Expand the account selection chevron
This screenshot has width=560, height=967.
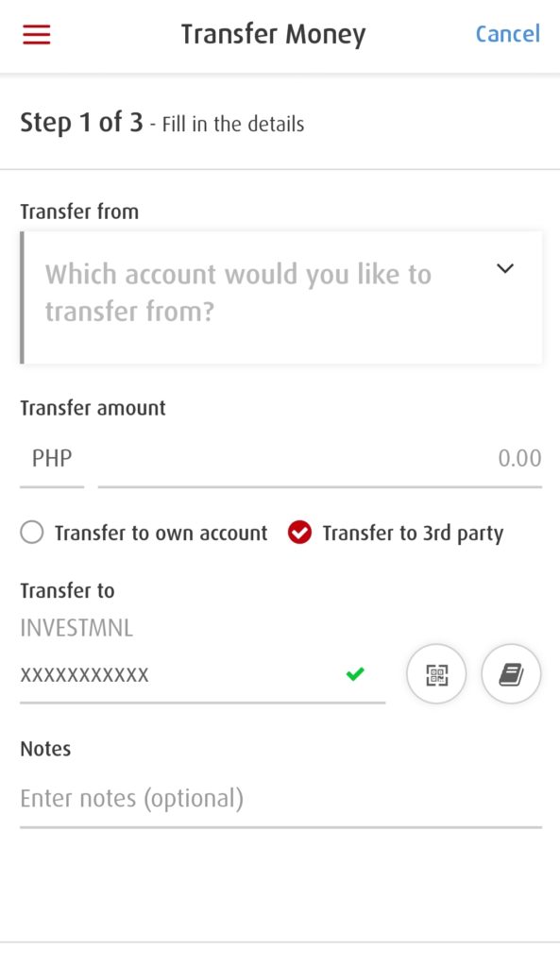tap(505, 269)
